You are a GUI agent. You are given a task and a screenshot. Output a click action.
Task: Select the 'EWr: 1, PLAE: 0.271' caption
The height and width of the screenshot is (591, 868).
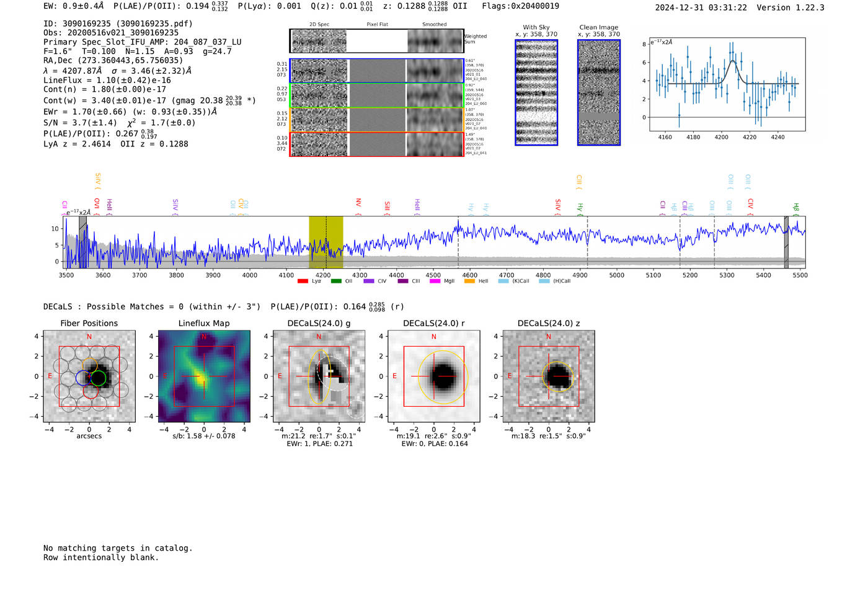[319, 443]
